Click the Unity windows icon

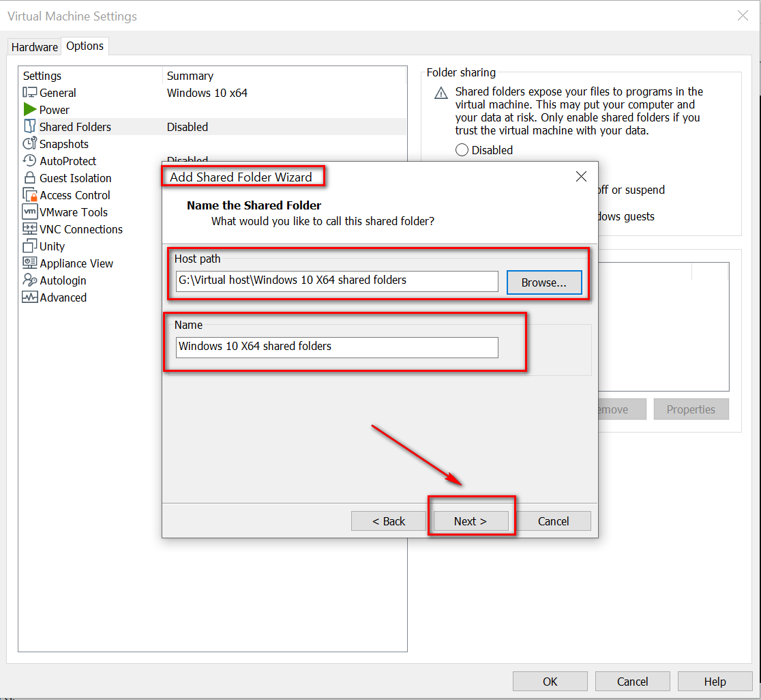click(29, 246)
